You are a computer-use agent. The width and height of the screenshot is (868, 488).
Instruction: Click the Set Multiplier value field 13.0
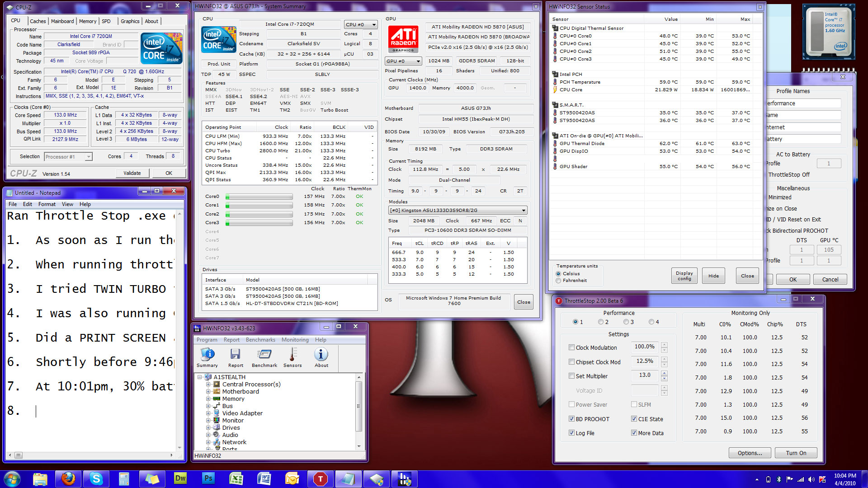click(x=645, y=375)
